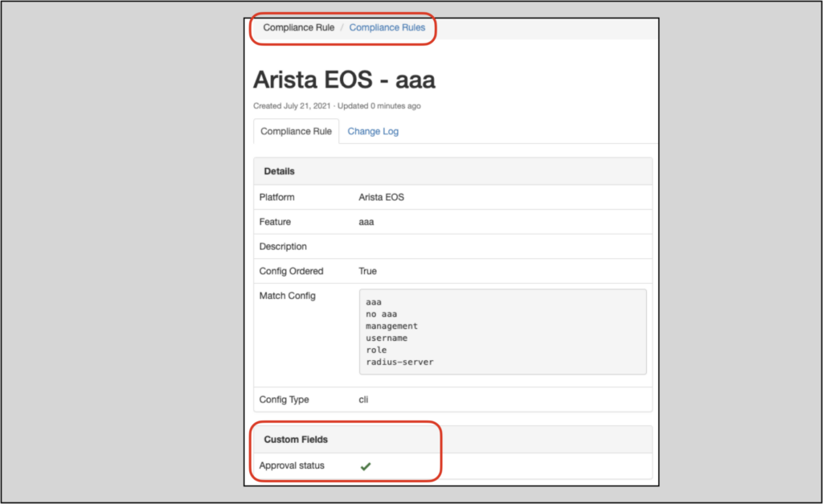Screen dimensions: 823x504
Task: Click the 'management' line in Match Config
Action: [391, 326]
